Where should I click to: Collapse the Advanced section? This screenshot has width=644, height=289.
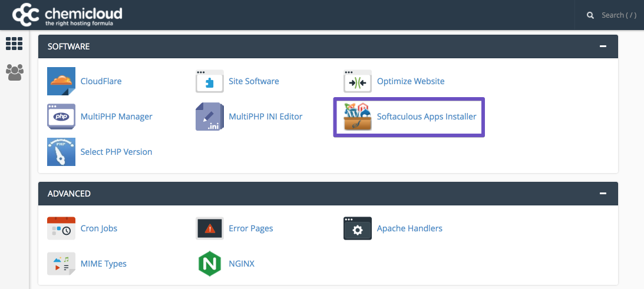coord(602,193)
